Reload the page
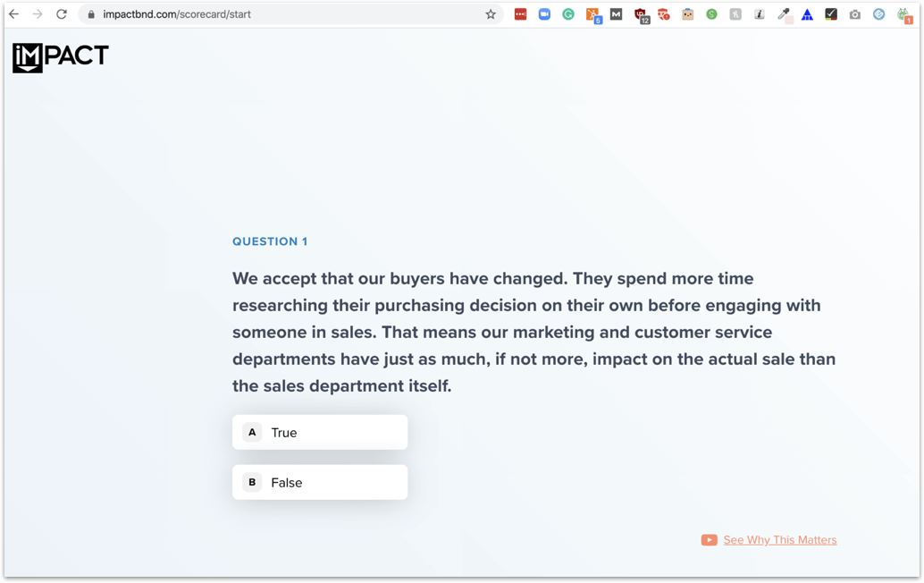This screenshot has width=924, height=583. [x=62, y=14]
